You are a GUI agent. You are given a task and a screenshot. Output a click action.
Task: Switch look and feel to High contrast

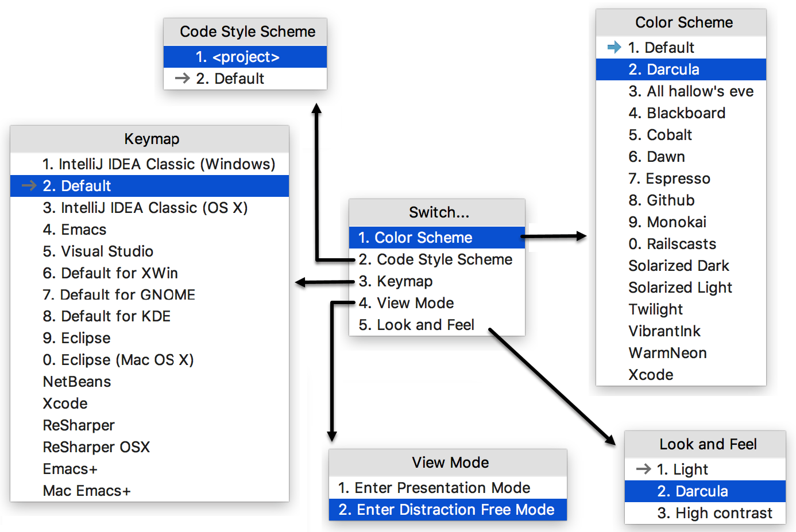coord(724,512)
